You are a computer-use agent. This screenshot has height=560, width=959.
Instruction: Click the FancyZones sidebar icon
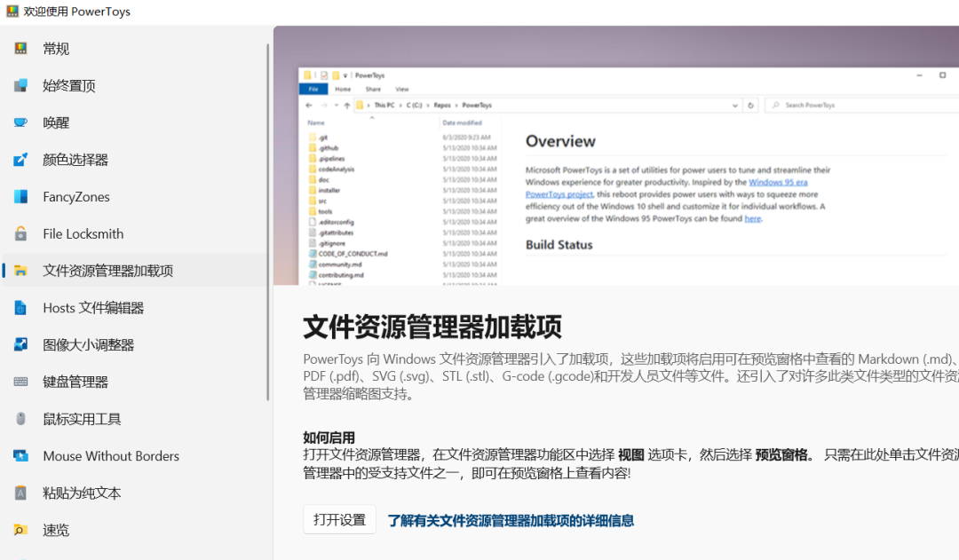pos(20,197)
